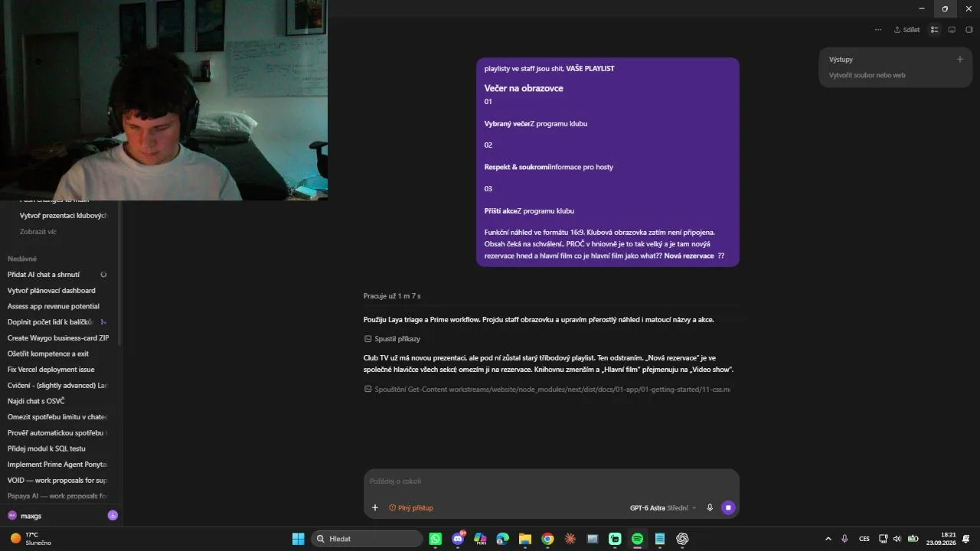Open the weather widget showing 17°C
The width and height of the screenshot is (980, 551).
(x=31, y=539)
